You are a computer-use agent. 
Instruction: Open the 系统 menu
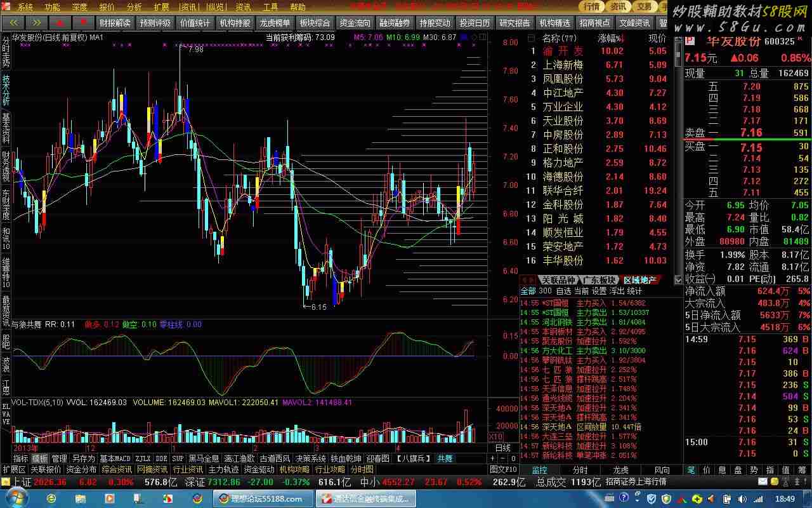tap(25, 7)
